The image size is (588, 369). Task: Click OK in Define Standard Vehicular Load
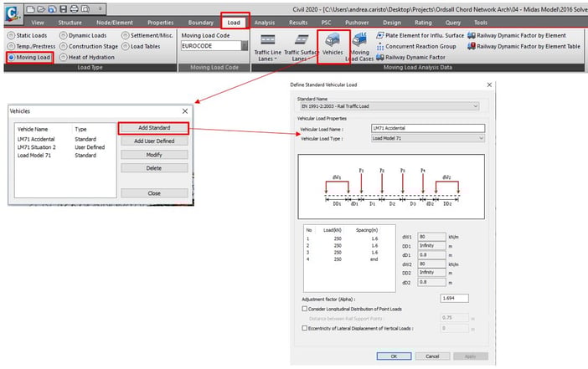tap(394, 356)
